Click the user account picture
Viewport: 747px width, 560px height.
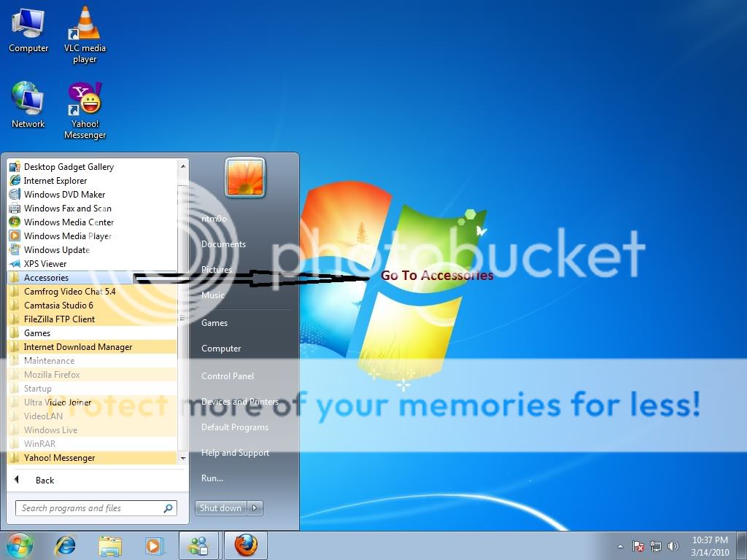[245, 177]
